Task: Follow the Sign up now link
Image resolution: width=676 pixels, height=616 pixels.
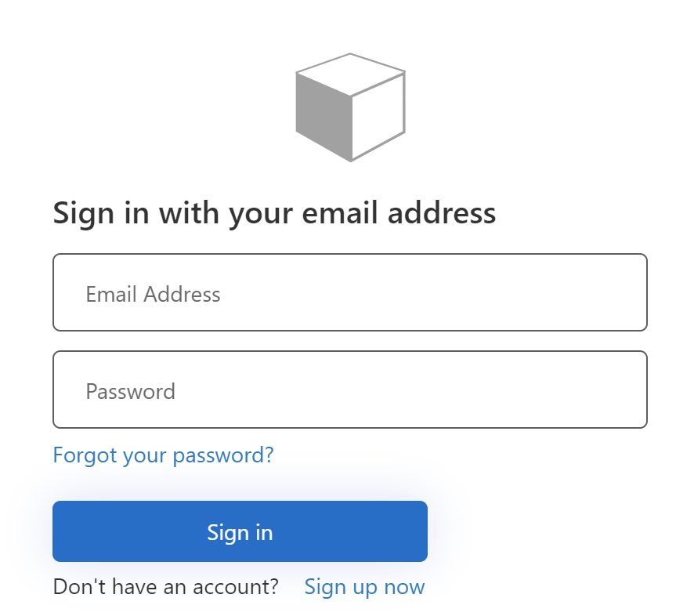Action: pyautogui.click(x=364, y=586)
